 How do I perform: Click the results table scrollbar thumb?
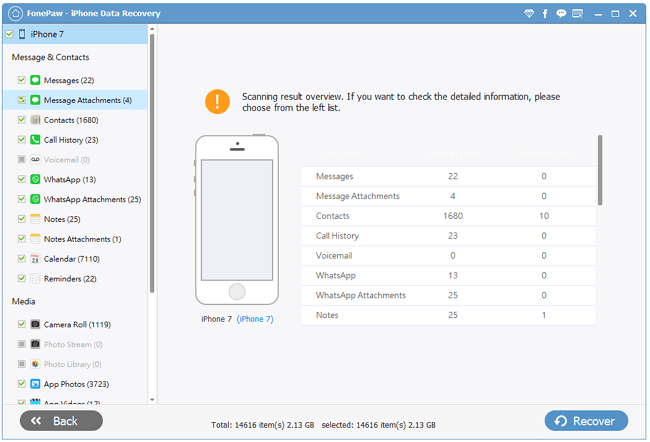coord(599,170)
